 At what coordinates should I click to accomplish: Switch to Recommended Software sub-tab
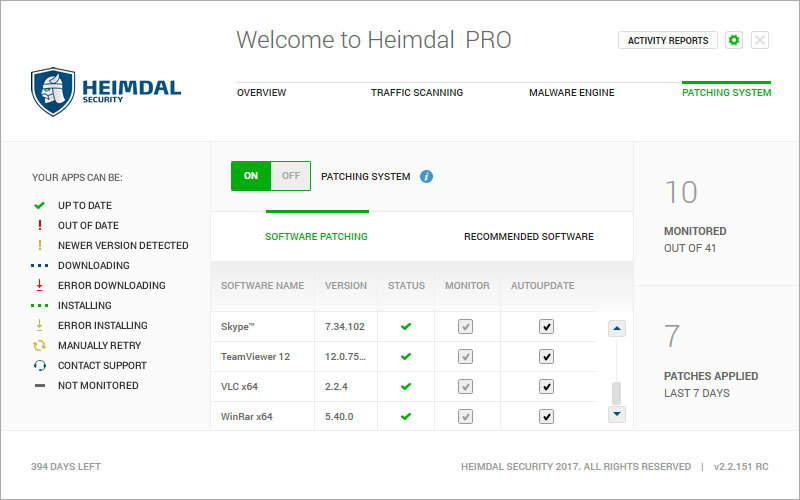[x=529, y=237]
